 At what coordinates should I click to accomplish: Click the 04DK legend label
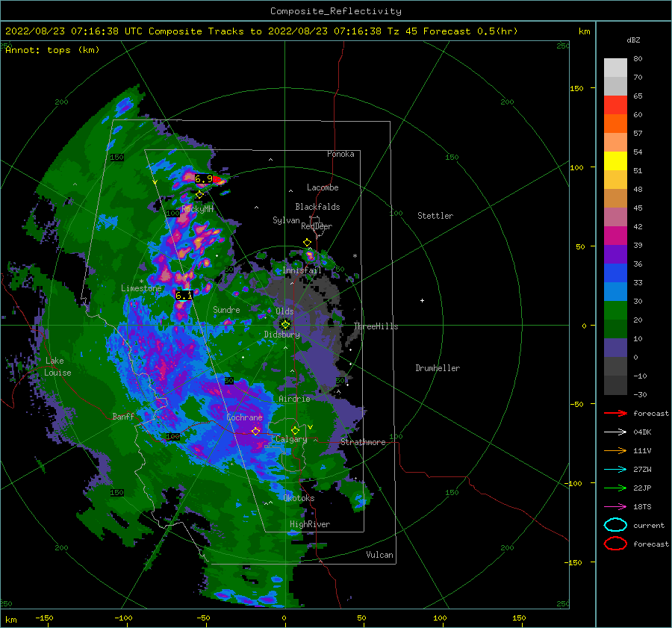642,432
